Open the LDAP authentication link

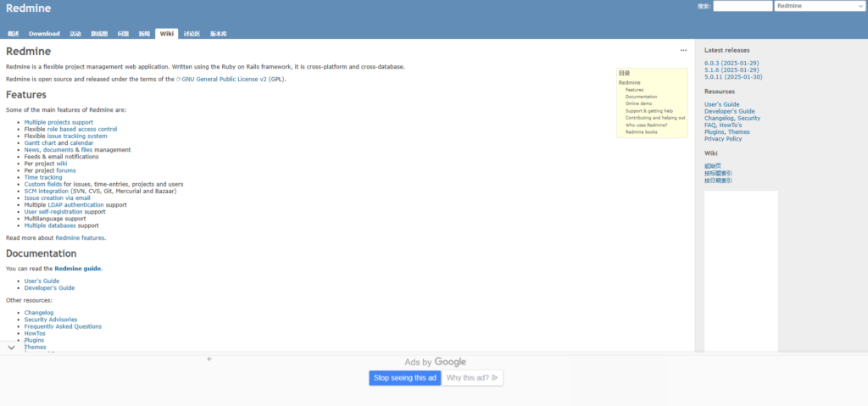pyautogui.click(x=75, y=205)
